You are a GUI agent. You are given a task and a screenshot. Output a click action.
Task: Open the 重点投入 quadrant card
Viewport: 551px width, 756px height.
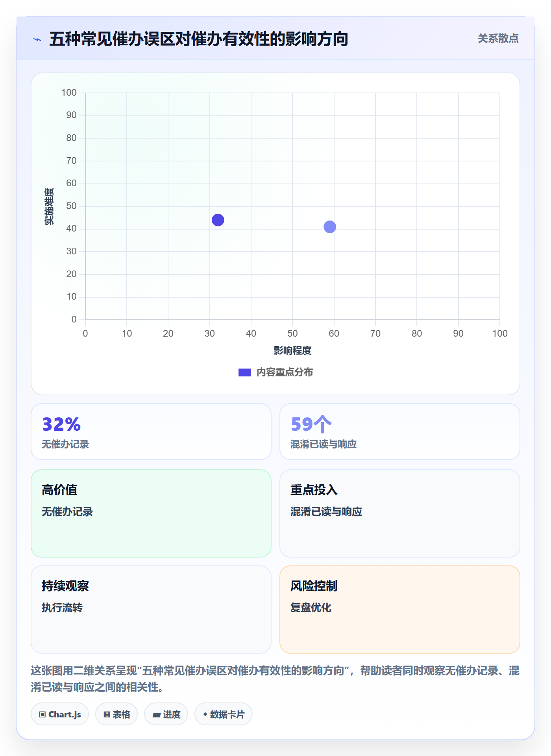click(x=400, y=513)
